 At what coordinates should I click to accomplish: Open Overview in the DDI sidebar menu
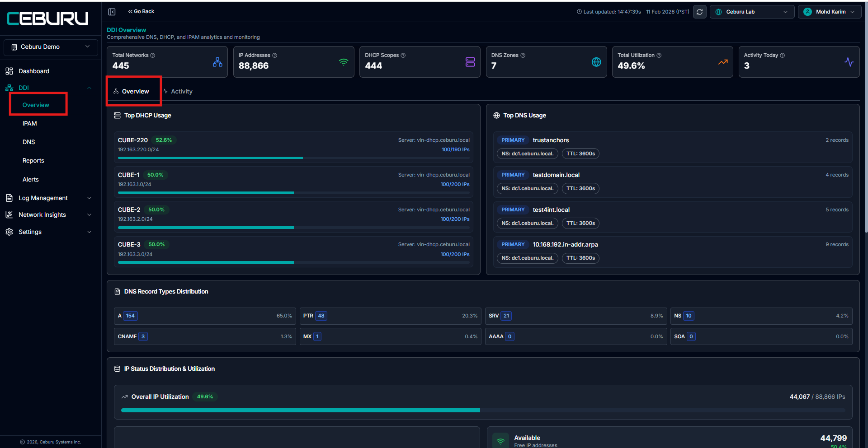click(x=36, y=105)
